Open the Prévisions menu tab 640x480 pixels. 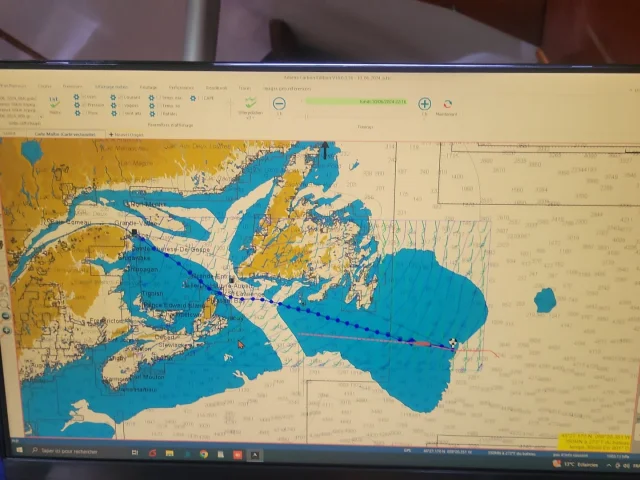click(72, 86)
